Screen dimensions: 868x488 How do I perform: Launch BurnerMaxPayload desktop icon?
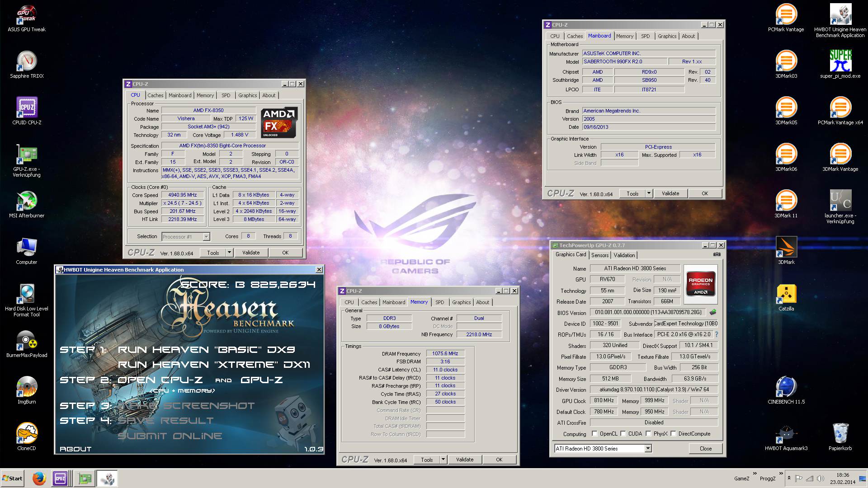[27, 344]
